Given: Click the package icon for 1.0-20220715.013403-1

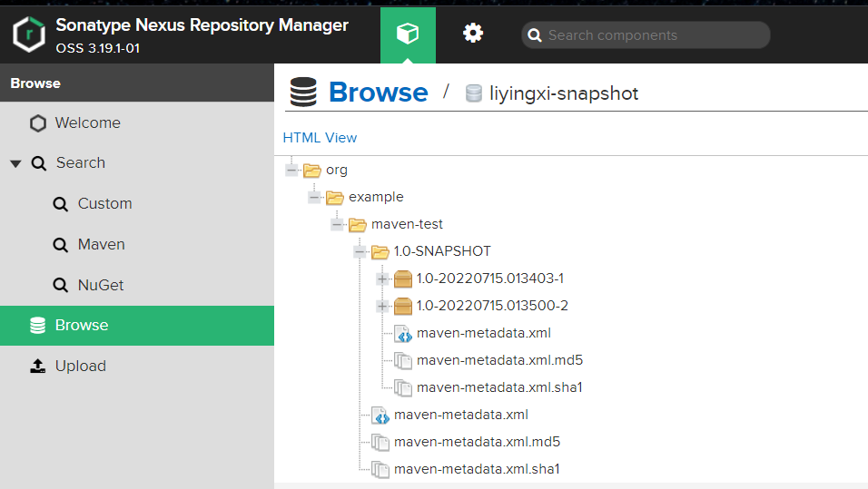Looking at the screenshot, I should click(403, 279).
